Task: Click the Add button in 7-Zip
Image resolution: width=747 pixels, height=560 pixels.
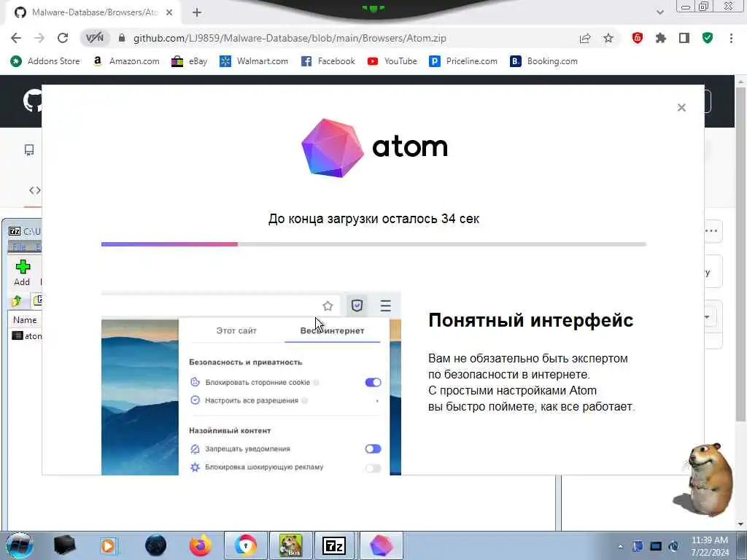Action: [23, 273]
